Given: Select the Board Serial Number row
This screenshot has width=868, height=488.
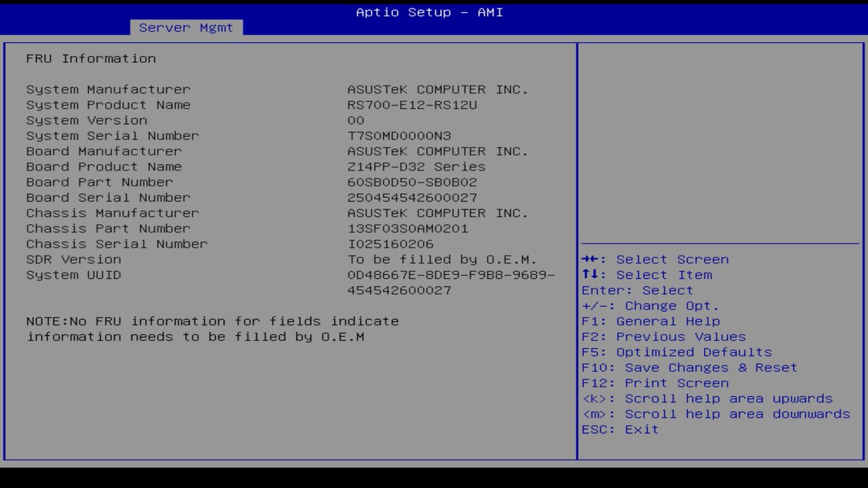Looking at the screenshot, I should click(x=108, y=197).
